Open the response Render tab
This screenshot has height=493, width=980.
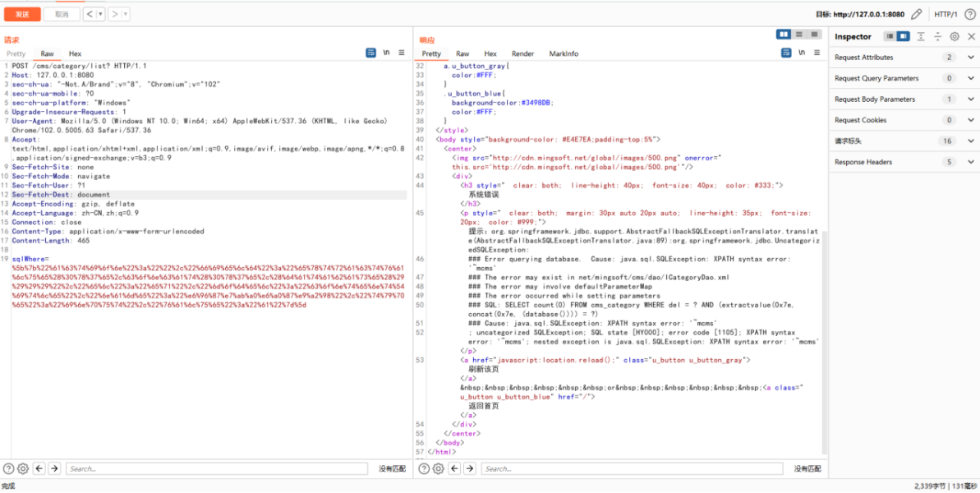[523, 53]
